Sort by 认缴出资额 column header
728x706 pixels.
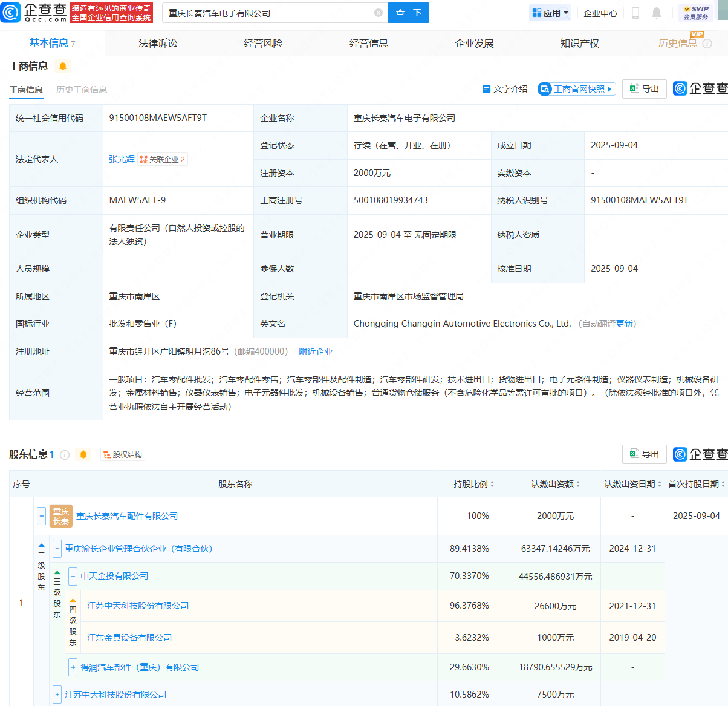point(555,484)
